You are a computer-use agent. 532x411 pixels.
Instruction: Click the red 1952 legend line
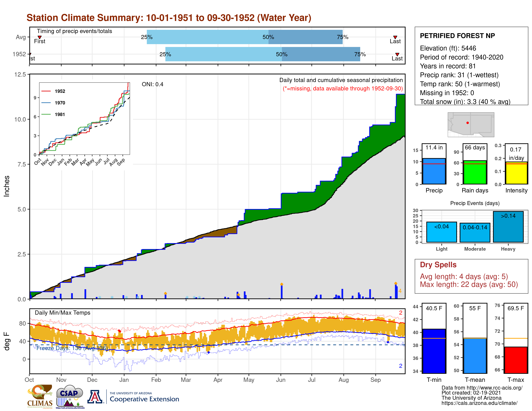coord(46,91)
